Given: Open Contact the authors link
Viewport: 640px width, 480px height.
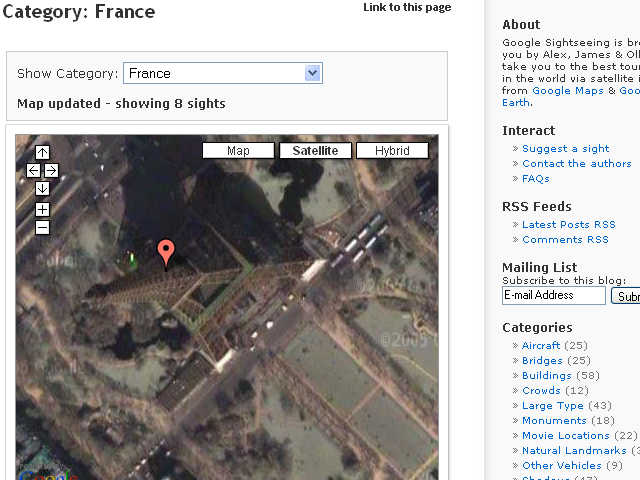Looking at the screenshot, I should (x=577, y=164).
